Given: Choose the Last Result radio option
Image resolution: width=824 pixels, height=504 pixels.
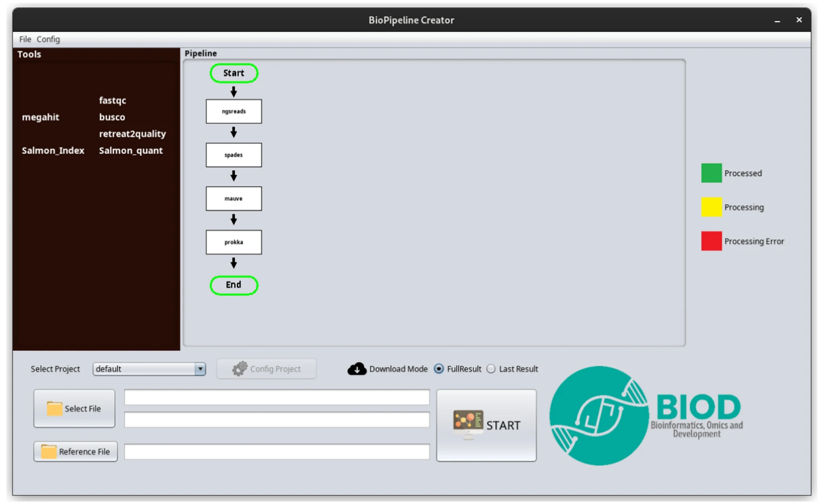Looking at the screenshot, I should [x=491, y=369].
